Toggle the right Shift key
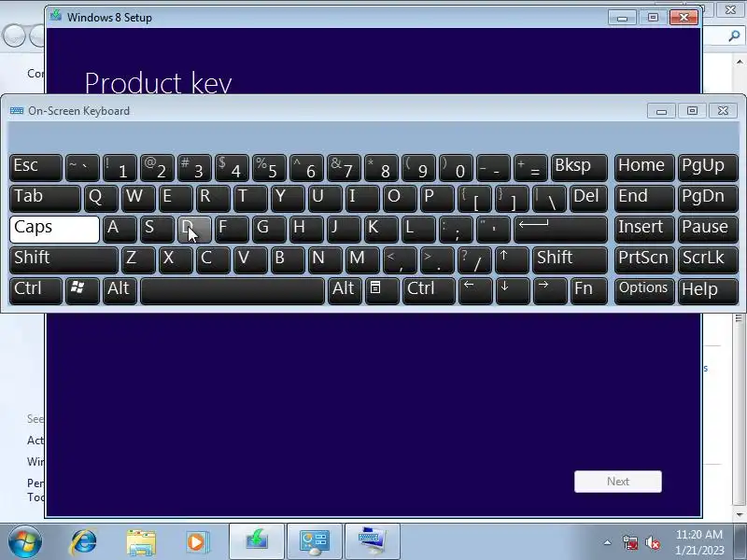 coord(570,260)
